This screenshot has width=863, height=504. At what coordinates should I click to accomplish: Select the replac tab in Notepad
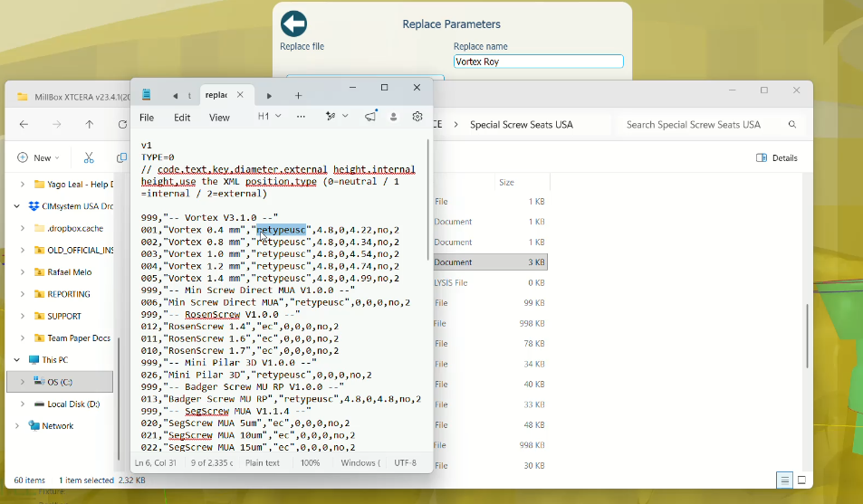[216, 95]
